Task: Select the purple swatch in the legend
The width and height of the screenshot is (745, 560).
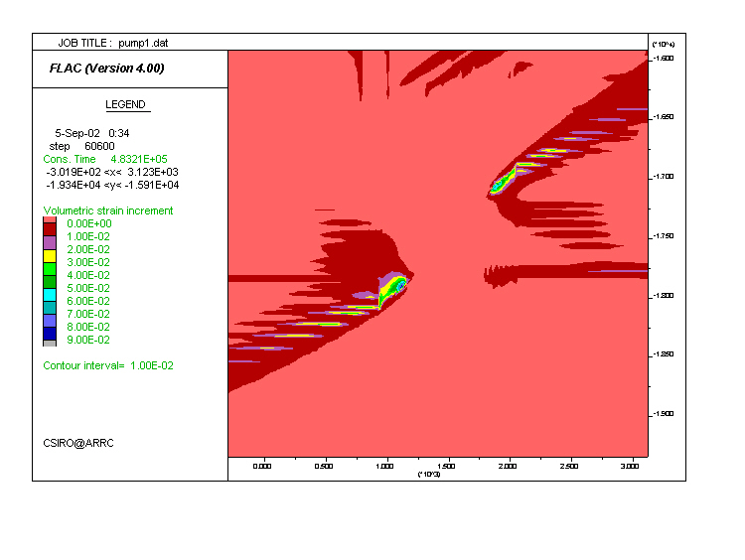Action: (50, 242)
